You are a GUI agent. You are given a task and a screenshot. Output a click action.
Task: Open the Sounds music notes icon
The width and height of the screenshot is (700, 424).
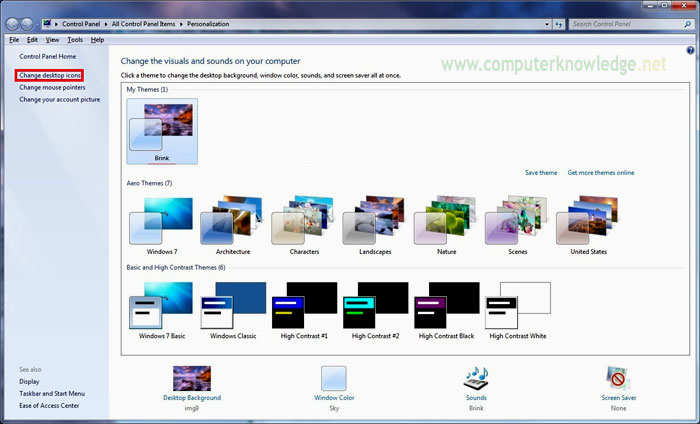tap(476, 378)
